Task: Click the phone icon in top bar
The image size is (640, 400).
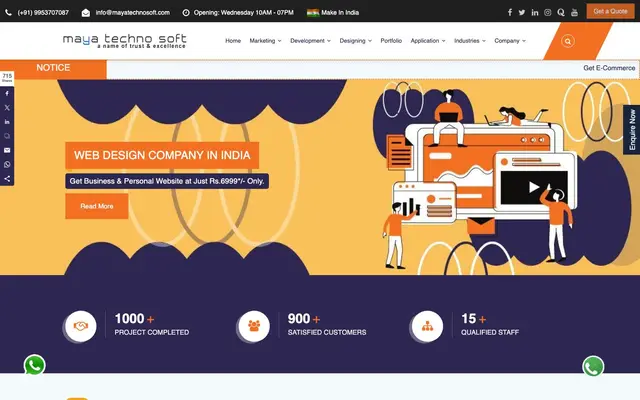Action: coord(8,13)
